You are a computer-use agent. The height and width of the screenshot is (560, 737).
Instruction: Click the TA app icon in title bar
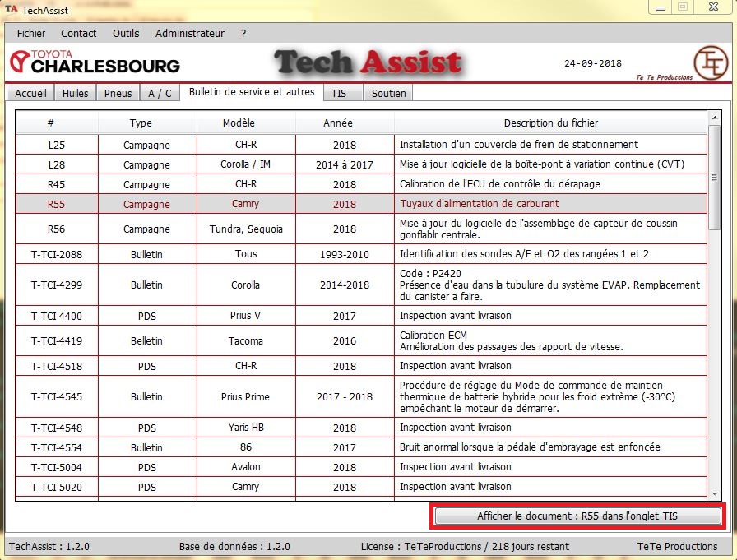(12, 11)
